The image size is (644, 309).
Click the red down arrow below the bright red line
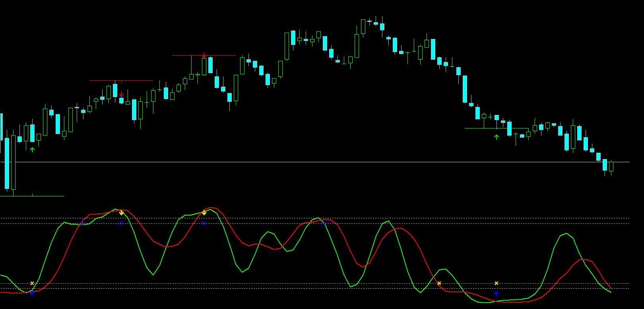click(x=121, y=95)
